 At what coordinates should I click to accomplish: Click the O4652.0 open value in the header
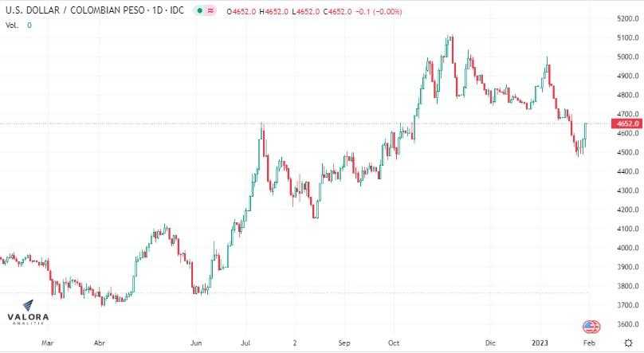click(x=241, y=12)
